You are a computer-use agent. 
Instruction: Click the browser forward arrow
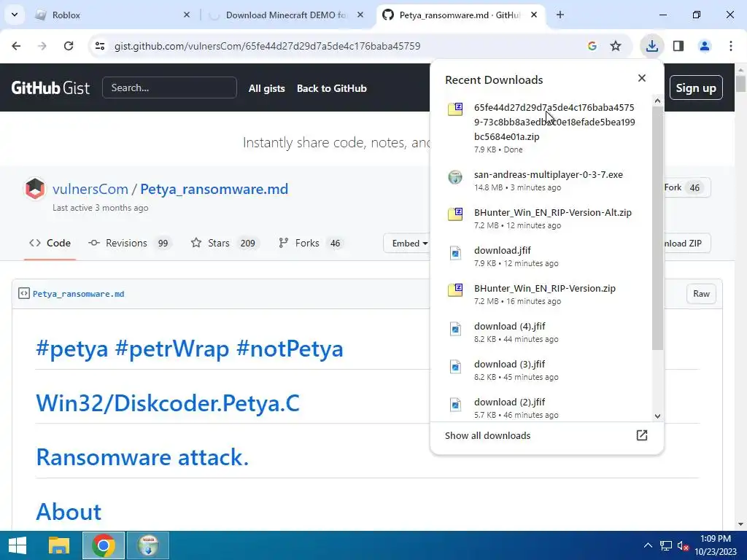42,46
